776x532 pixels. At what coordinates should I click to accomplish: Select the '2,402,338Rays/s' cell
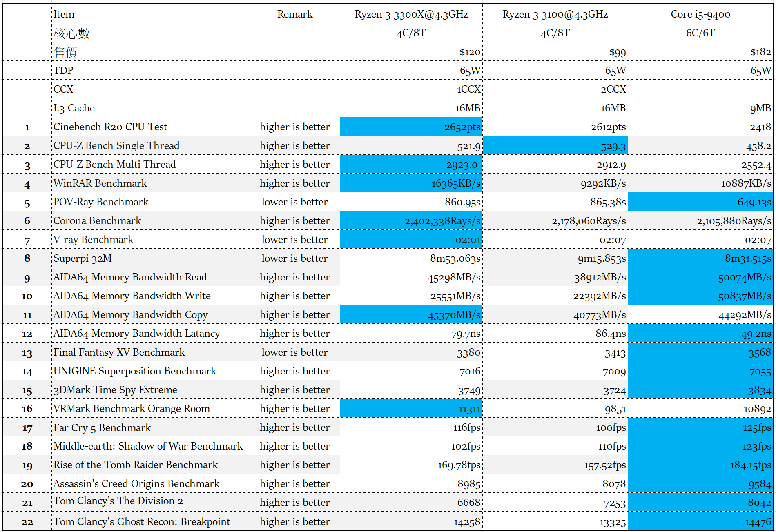tap(411, 220)
